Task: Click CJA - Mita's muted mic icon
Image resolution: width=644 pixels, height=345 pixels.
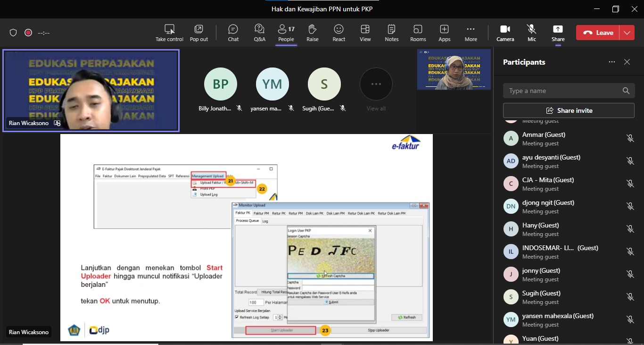Action: [630, 184]
